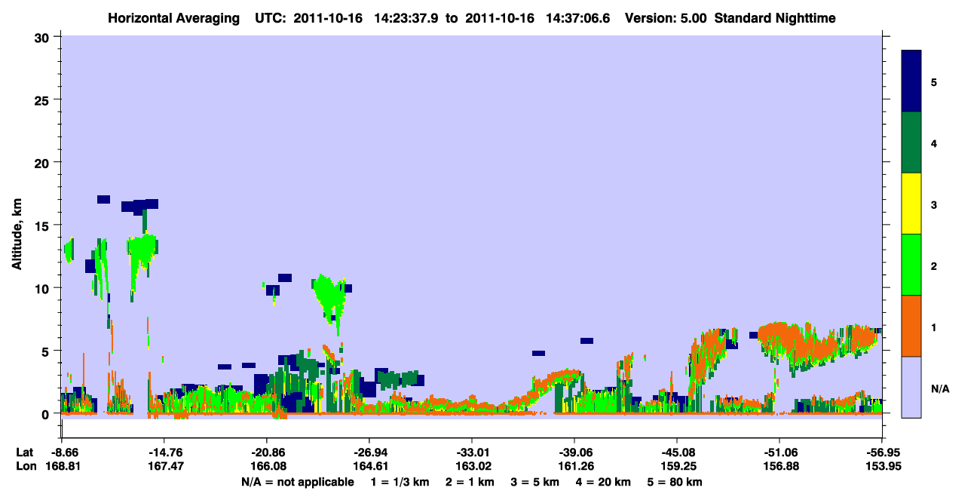
Task: Click latitude value '-39.06'
Action: coord(574,452)
